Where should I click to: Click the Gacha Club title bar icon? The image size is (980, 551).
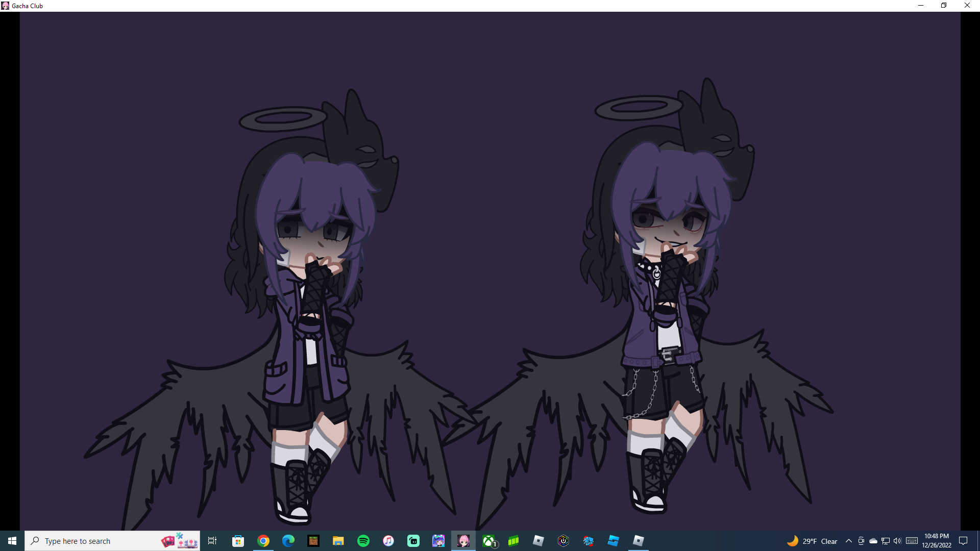[5, 6]
